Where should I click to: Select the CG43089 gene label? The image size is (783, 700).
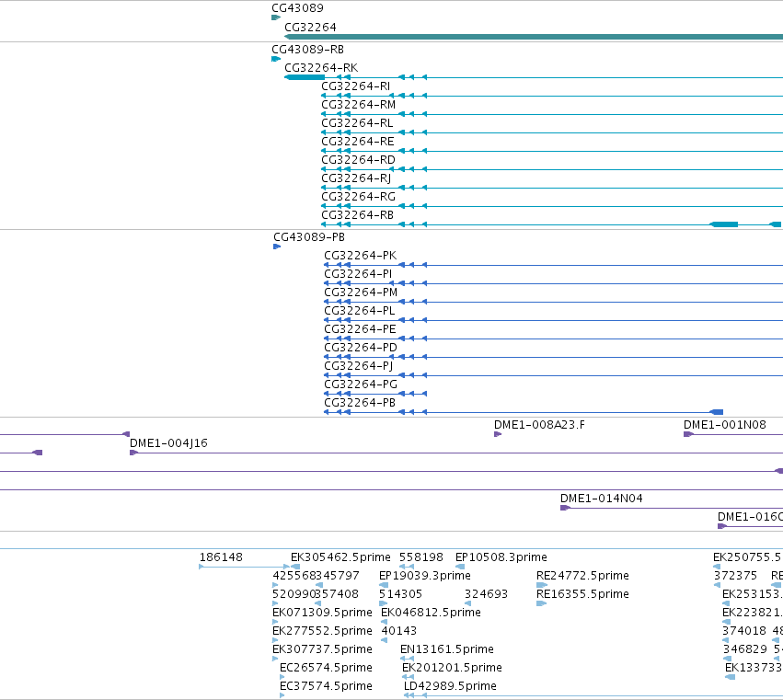pyautogui.click(x=297, y=8)
